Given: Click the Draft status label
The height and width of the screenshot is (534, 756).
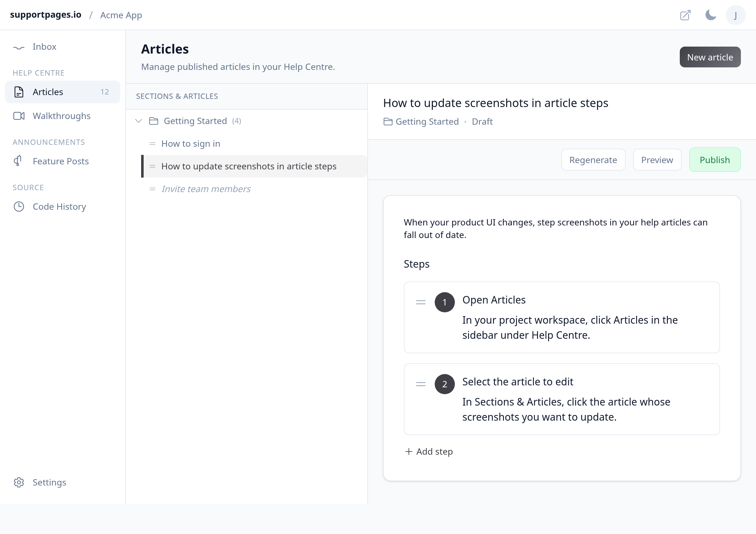Looking at the screenshot, I should point(482,122).
